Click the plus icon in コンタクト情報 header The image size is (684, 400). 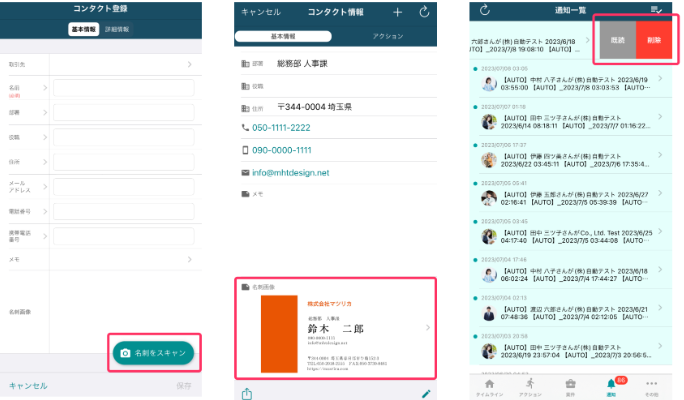point(397,12)
